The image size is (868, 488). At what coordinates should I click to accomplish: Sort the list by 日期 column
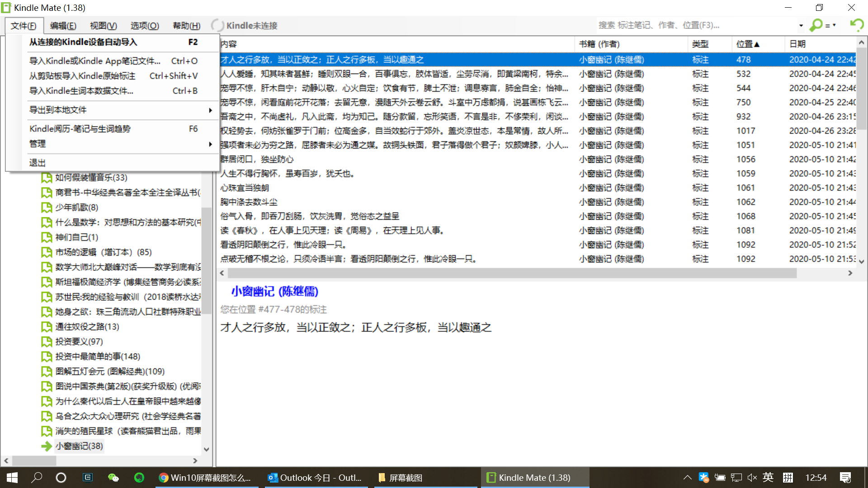tap(797, 44)
